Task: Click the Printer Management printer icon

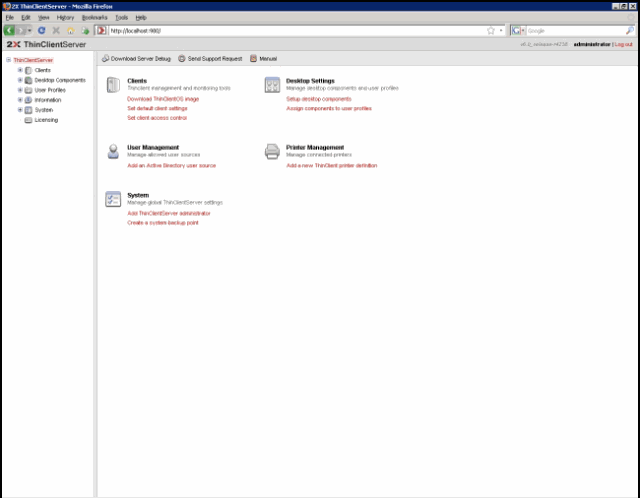Action: [272, 151]
